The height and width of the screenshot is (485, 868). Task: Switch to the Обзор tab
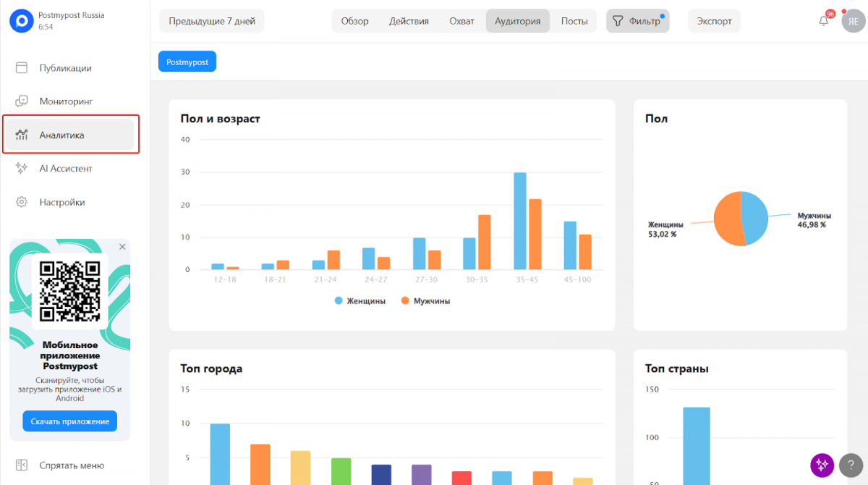click(x=355, y=21)
